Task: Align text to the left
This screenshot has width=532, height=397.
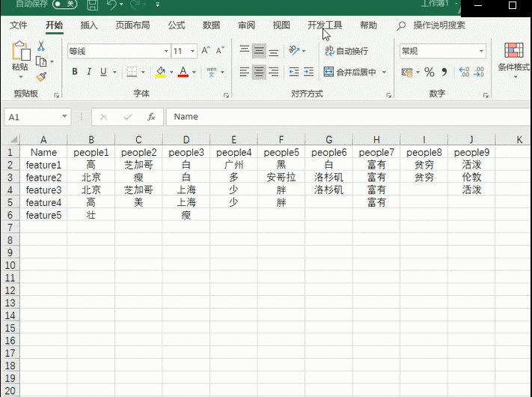Action: (x=244, y=72)
